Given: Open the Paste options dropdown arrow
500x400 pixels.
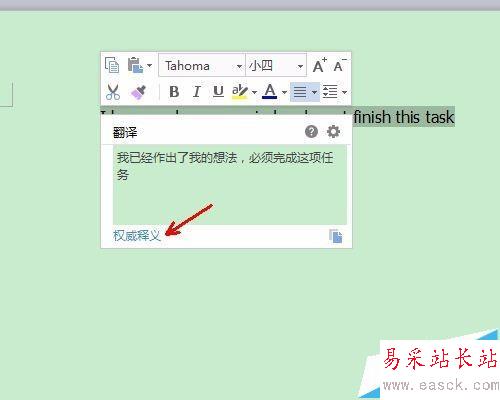Looking at the screenshot, I should [x=149, y=65].
